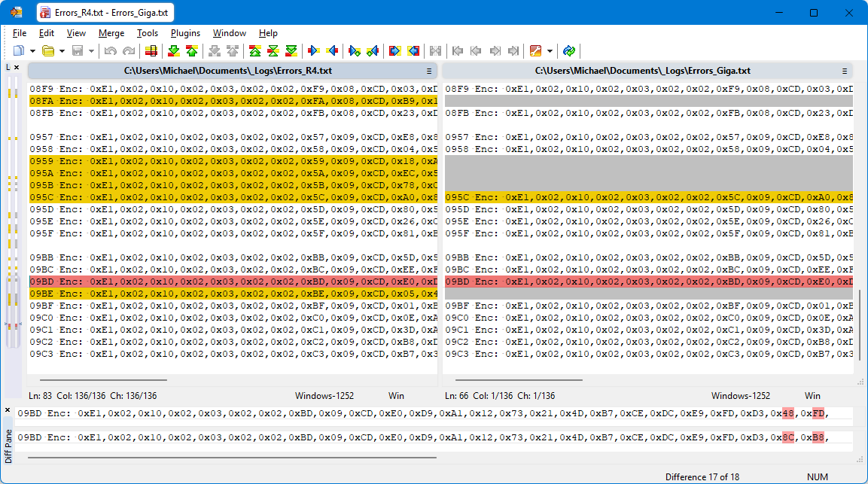Create a new blank comparison document

tap(19, 51)
